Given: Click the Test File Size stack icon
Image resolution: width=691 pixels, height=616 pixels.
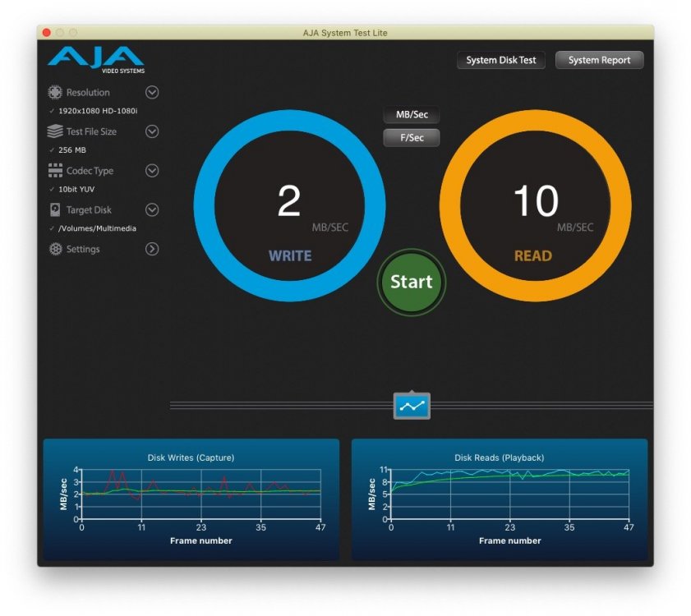Looking at the screenshot, I should tap(55, 131).
